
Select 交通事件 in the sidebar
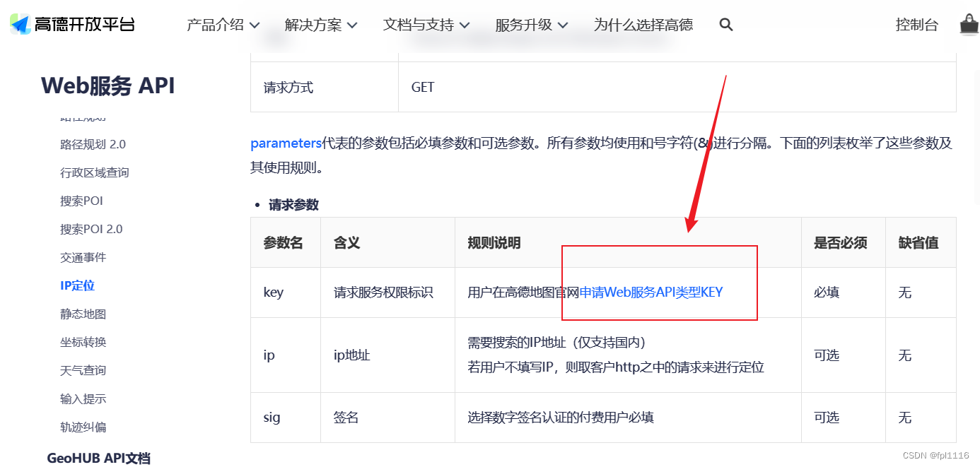[x=83, y=257]
